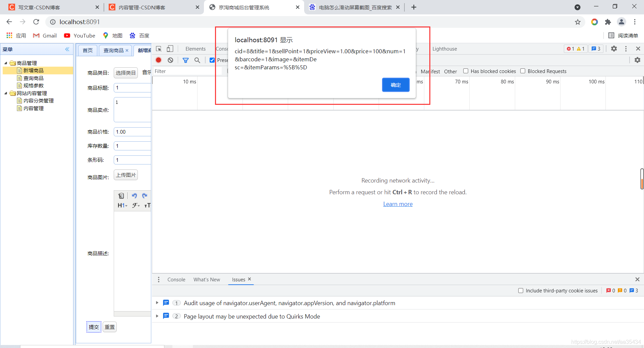Select the 首页 page tab
The image size is (644, 348).
pos(88,50)
